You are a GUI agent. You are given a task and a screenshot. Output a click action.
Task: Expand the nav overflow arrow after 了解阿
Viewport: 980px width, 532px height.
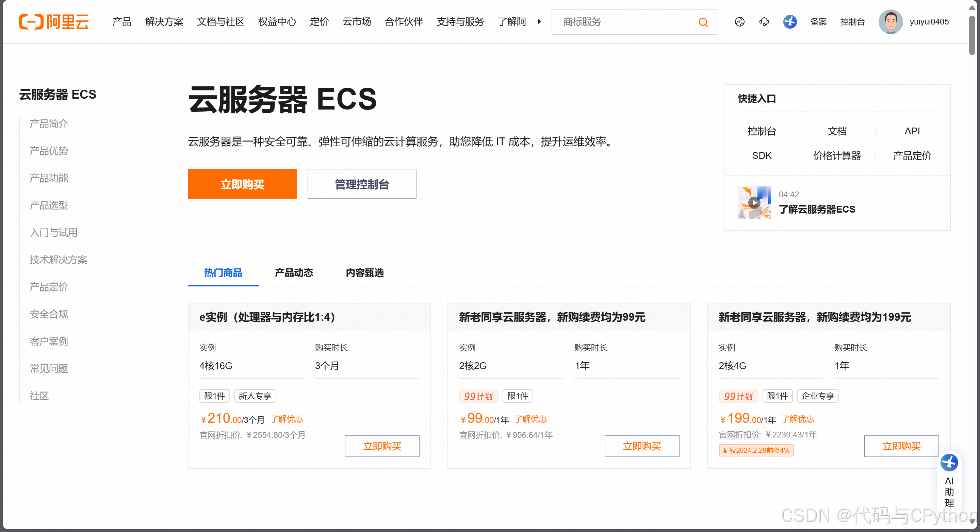539,22
